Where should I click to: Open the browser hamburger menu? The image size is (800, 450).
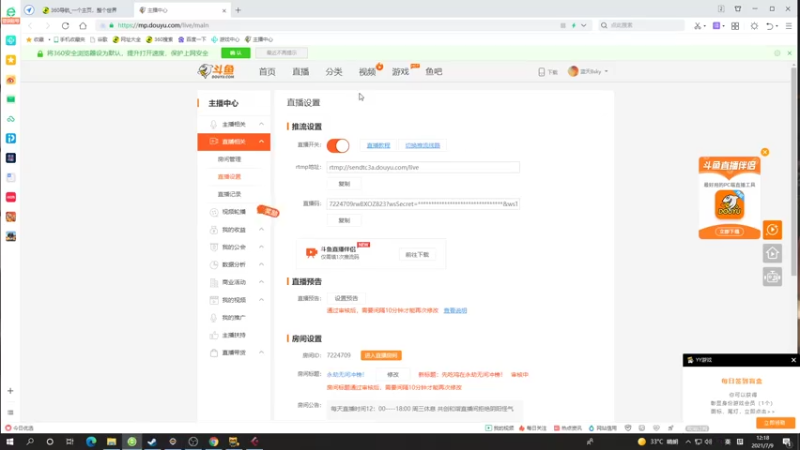tap(789, 26)
